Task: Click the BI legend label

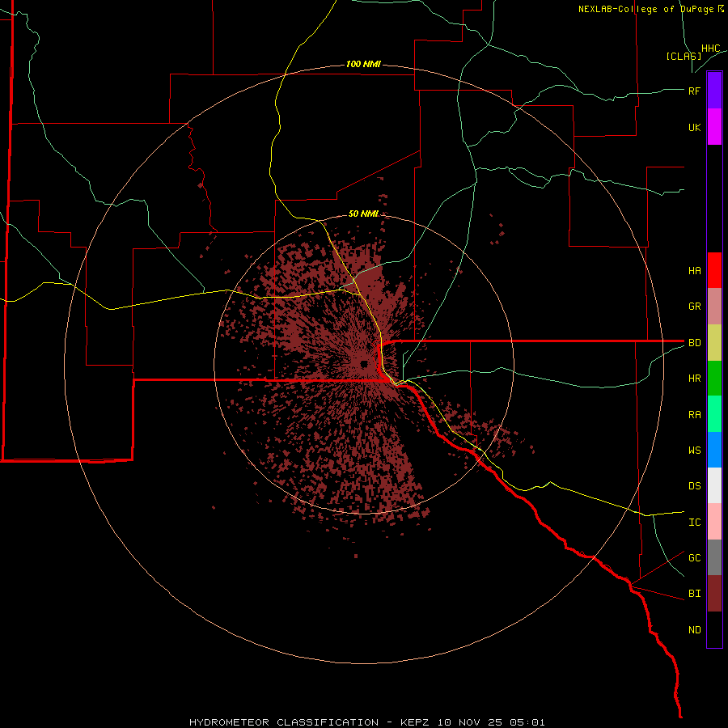Action: click(694, 594)
